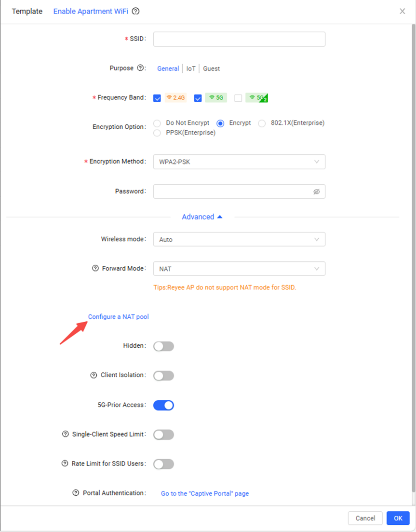Click into the SSID input field

[x=239, y=39]
